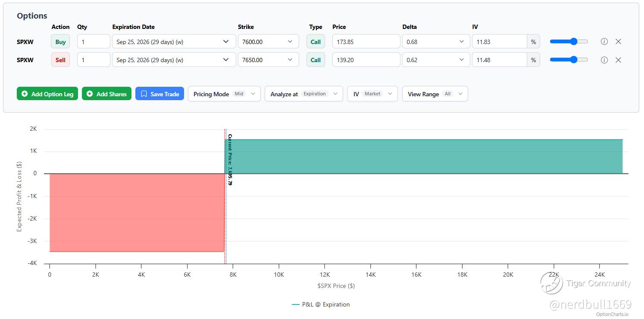This screenshot has height=319, width=644.
Task: Toggle the P&L @ Expiration legend item
Action: coord(321,304)
